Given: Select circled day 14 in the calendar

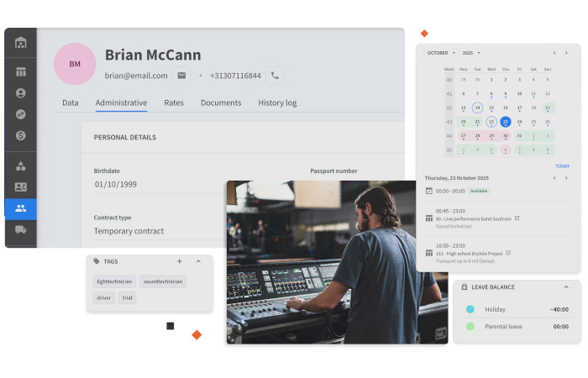Looking at the screenshot, I should point(477,108).
